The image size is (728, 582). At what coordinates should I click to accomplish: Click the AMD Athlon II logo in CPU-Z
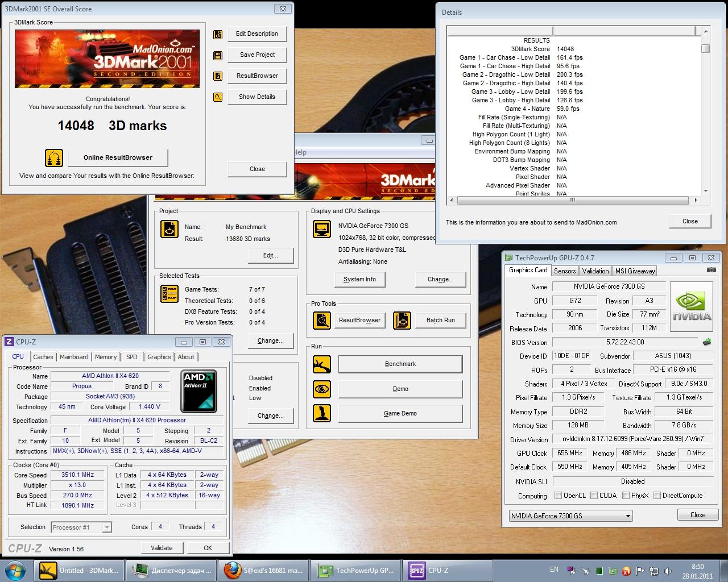coord(199,392)
